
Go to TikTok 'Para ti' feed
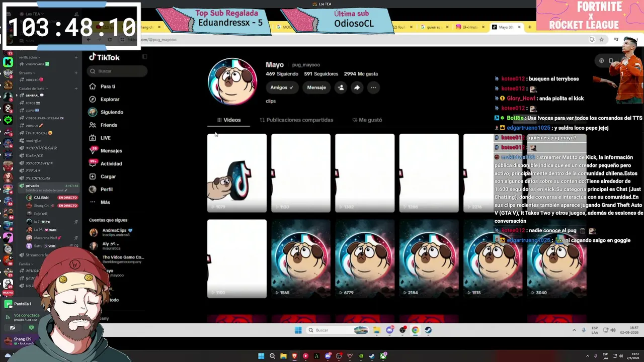(102, 86)
